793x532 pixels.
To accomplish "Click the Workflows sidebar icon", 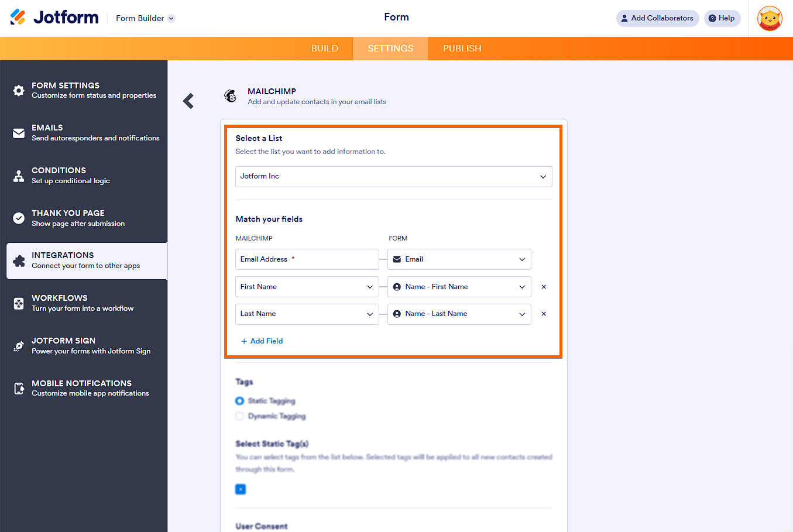I will tap(19, 303).
